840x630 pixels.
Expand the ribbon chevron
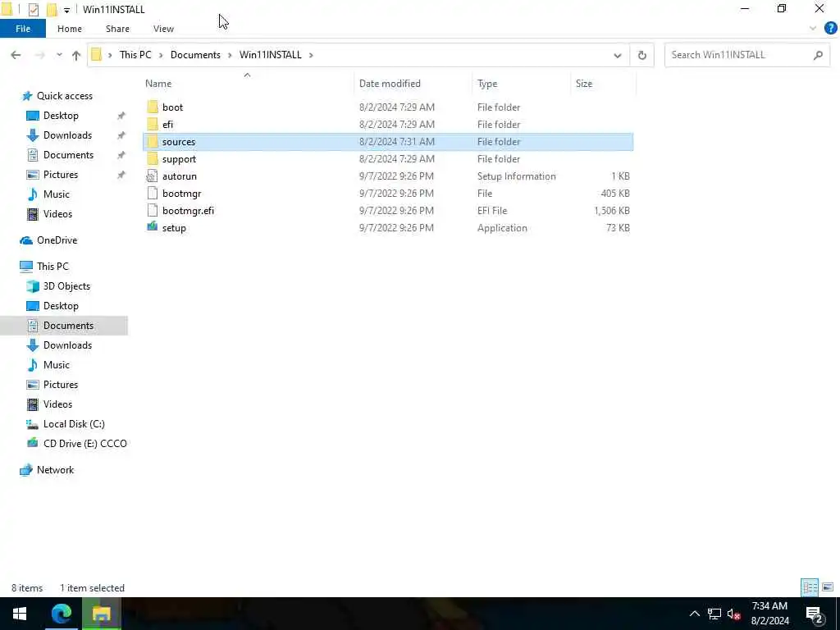pyautogui.click(x=813, y=29)
